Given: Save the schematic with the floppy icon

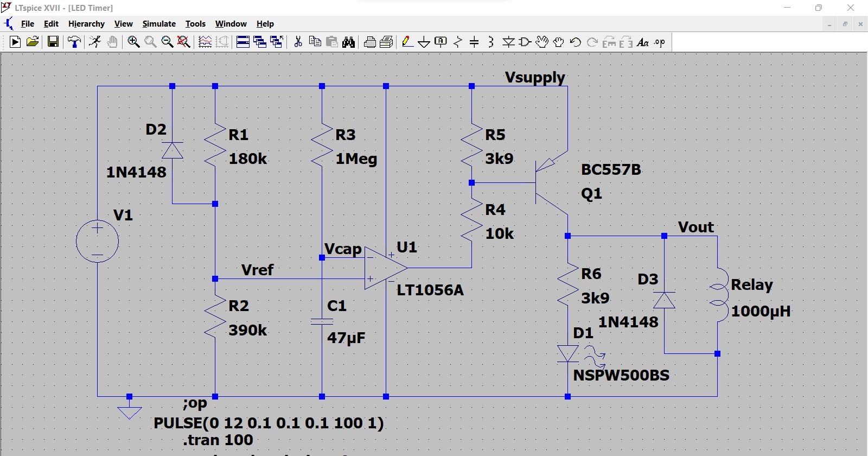Looking at the screenshot, I should (x=53, y=42).
